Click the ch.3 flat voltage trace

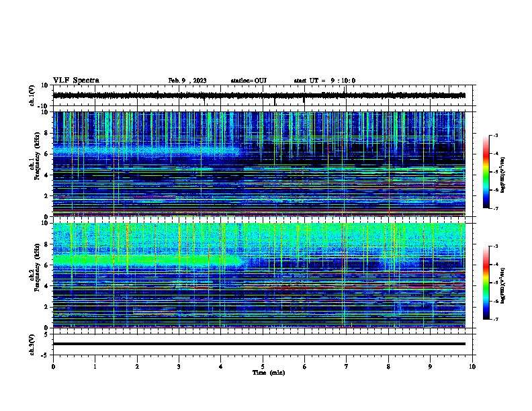tap(259, 344)
